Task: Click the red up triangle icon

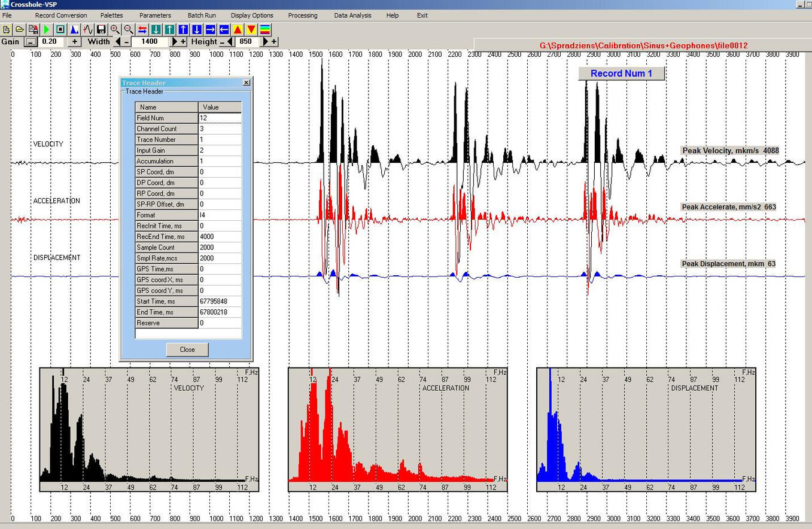Action: click(x=238, y=29)
